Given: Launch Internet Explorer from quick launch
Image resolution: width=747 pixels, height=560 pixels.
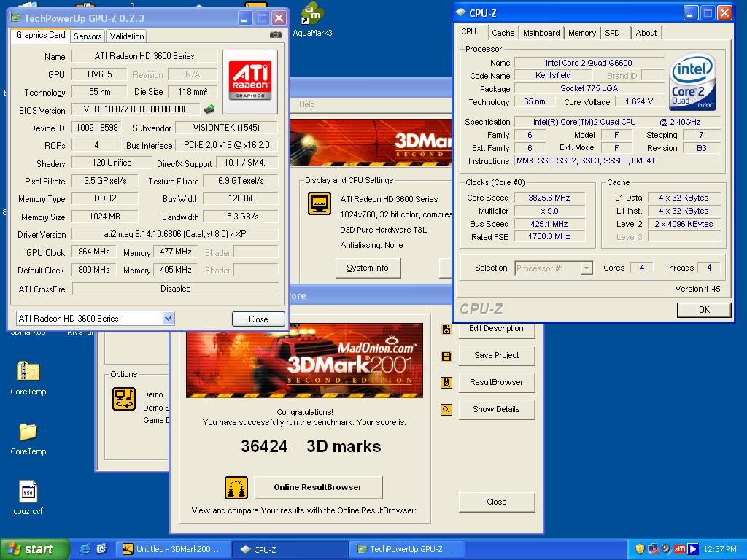Looking at the screenshot, I should click(85, 549).
